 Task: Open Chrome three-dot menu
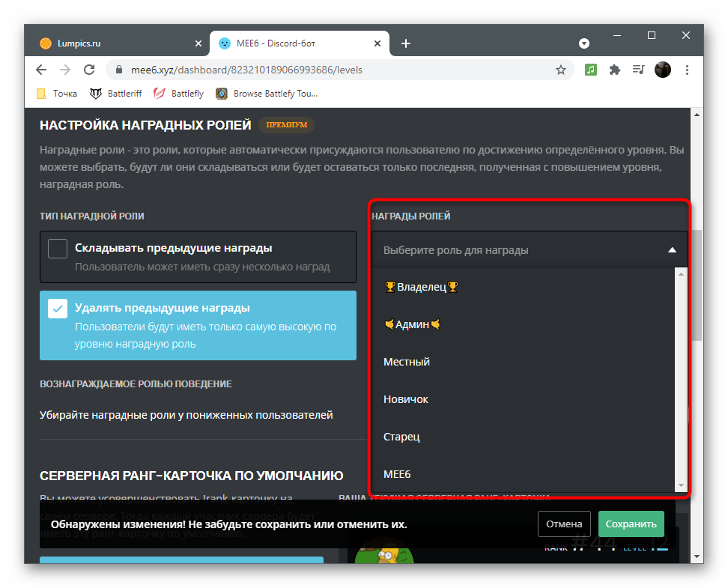(686, 70)
